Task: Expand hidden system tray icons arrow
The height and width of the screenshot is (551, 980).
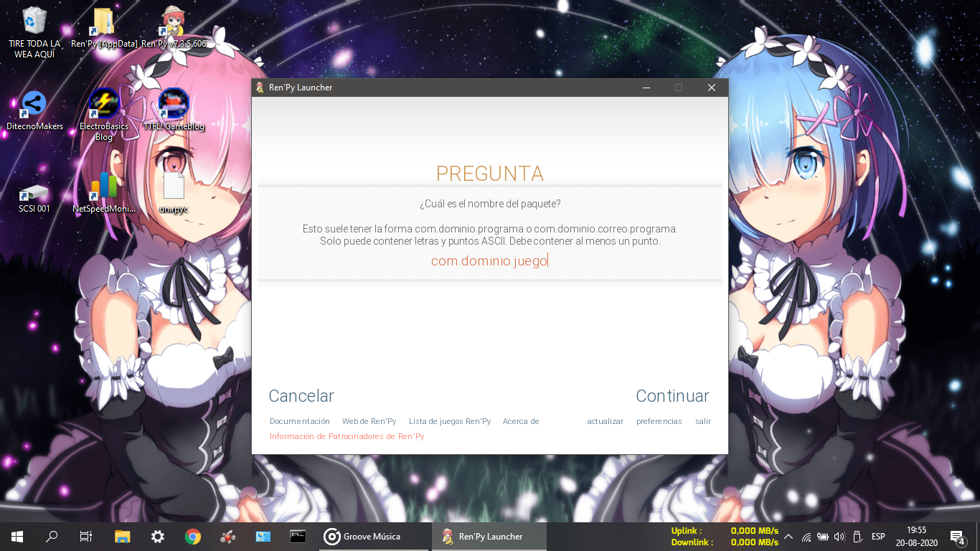Action: 788,537
